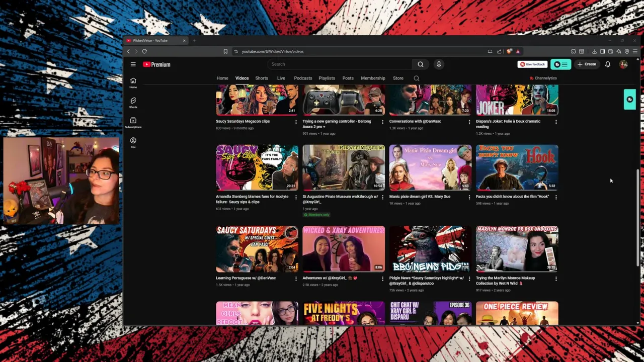Open a new browser tab with plus

pyautogui.click(x=194, y=41)
